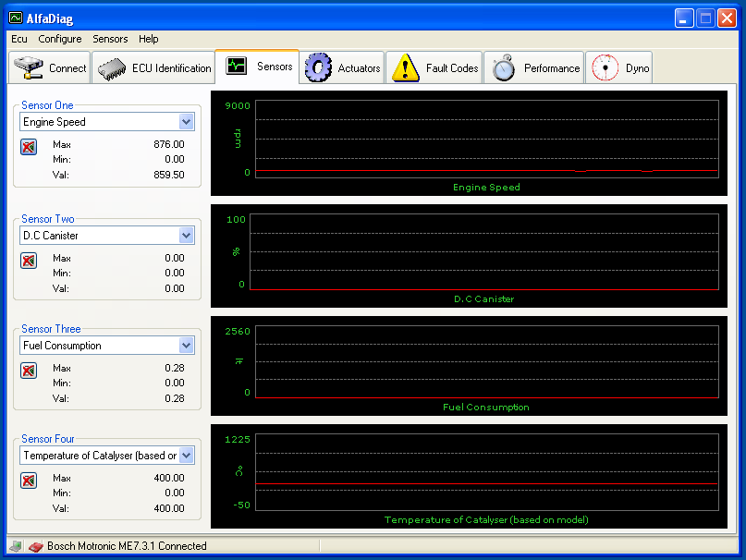
Task: Toggle Sensor Four graph button
Action: [x=29, y=480]
